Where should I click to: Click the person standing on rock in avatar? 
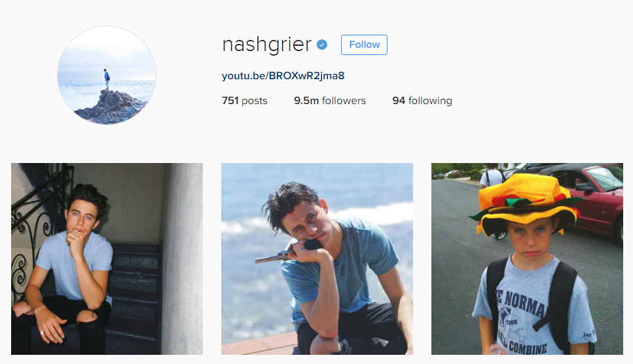(107, 79)
